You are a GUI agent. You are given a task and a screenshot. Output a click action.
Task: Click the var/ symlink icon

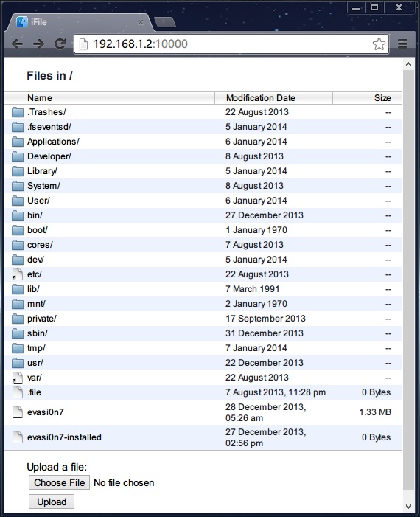[18, 378]
